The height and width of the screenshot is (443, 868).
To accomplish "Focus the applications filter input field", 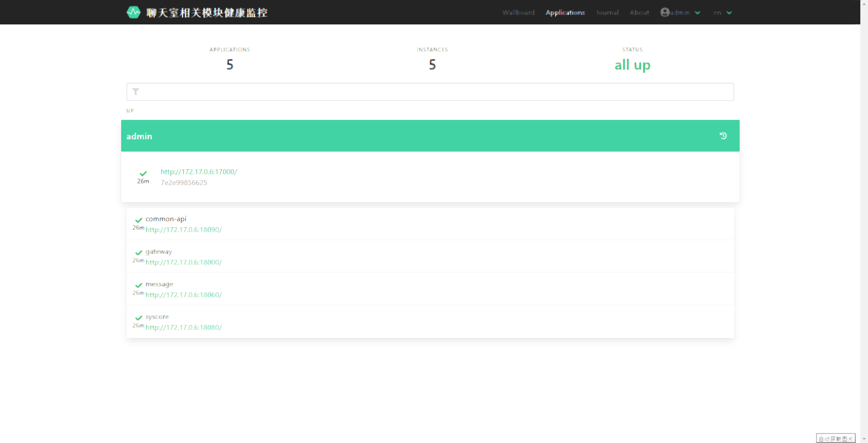I will click(x=434, y=92).
